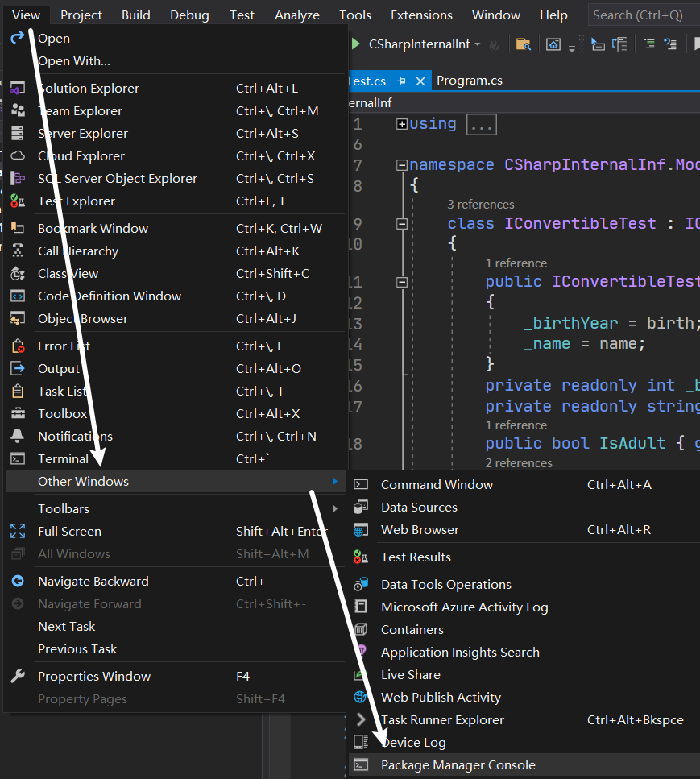The width and height of the screenshot is (700, 779).
Task: Open the CSharpInternalInf startup dropdown arrow
Action: click(478, 44)
